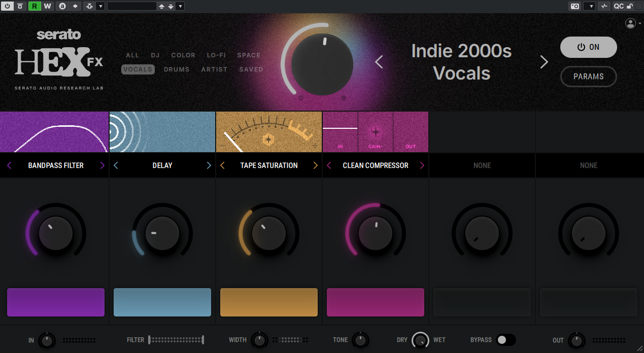
Task: Click the camera snapshot icon
Action: coord(575,6)
